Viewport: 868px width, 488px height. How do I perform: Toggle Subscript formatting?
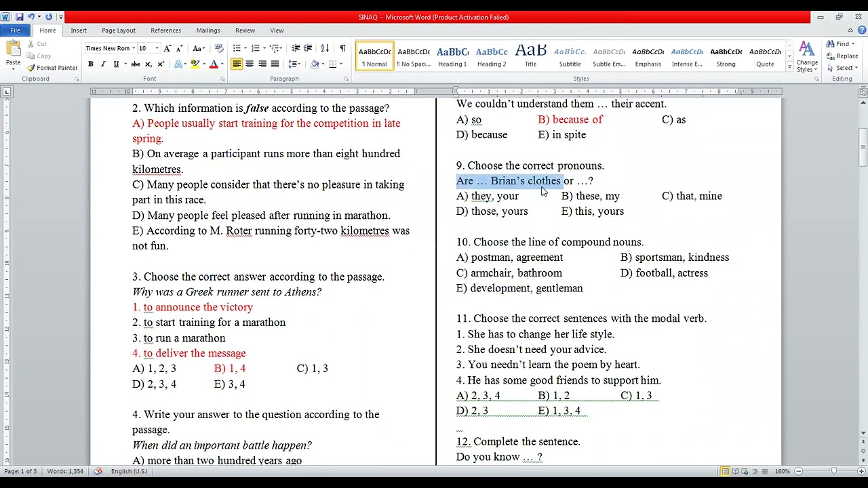[x=149, y=64]
